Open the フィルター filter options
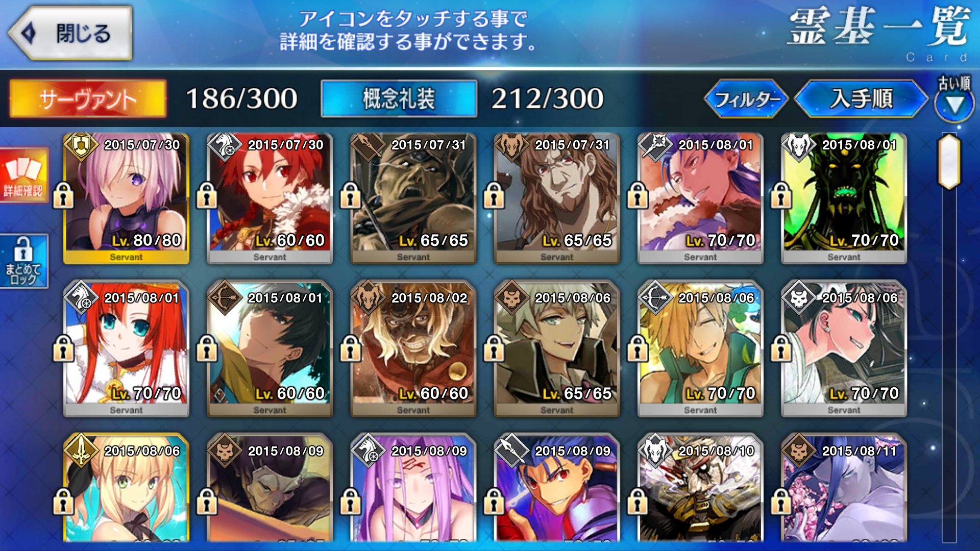 pos(747,98)
